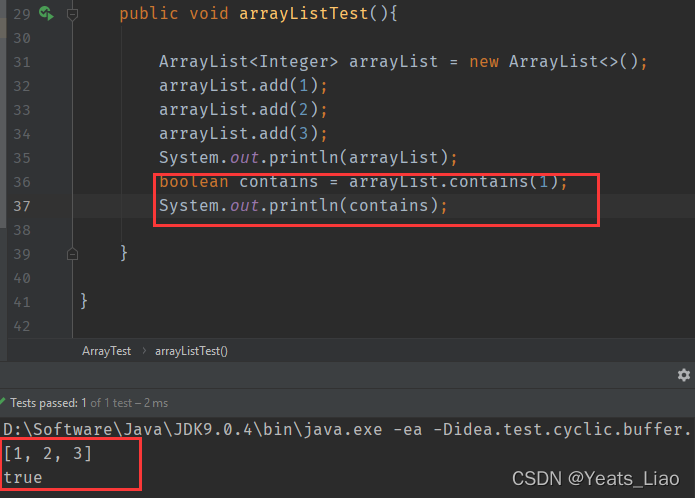Click the green tests-passed checkmark icon
The width and height of the screenshot is (695, 498).
click(x=3, y=402)
